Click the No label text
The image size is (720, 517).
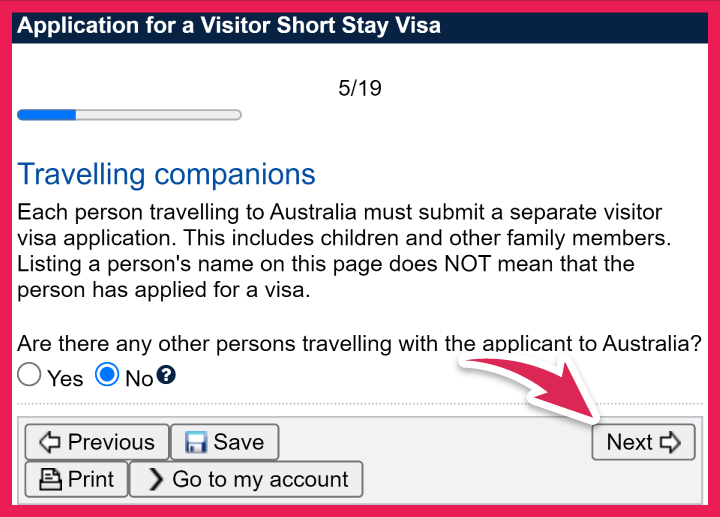(x=139, y=379)
